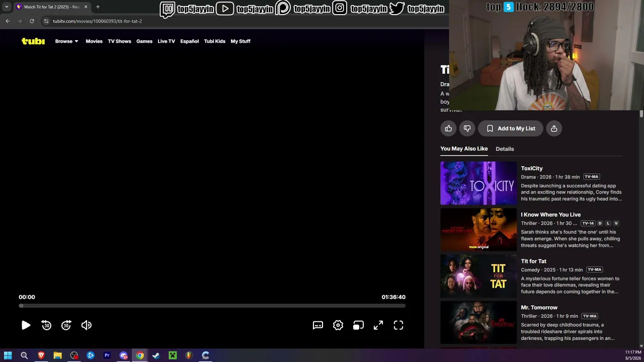
Task: Open a new browser tab
Action: 98,7
